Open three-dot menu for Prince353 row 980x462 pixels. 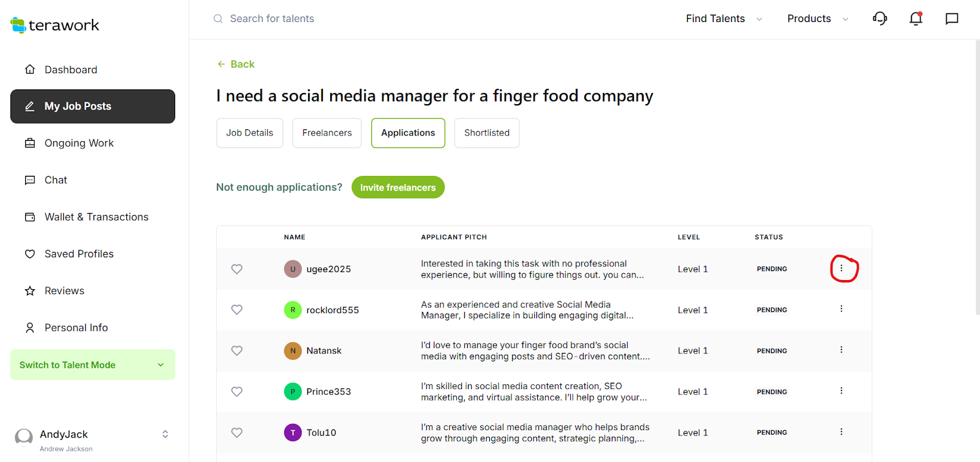pos(842,391)
